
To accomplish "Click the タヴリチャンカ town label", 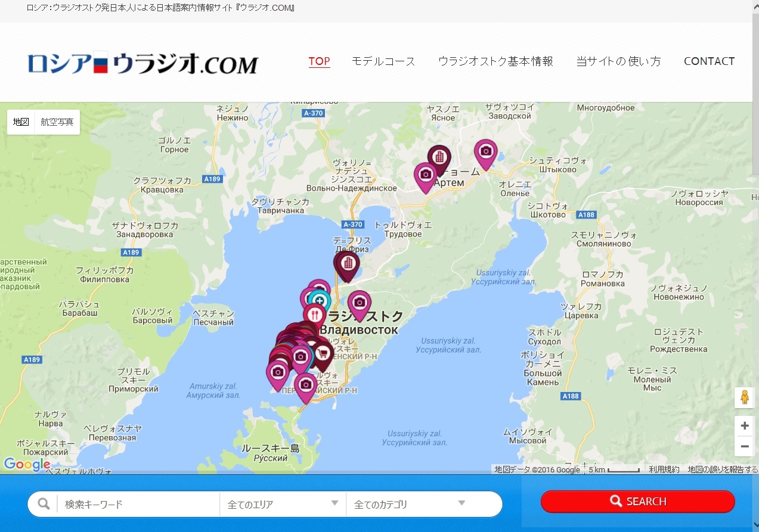I will pyautogui.click(x=280, y=206).
